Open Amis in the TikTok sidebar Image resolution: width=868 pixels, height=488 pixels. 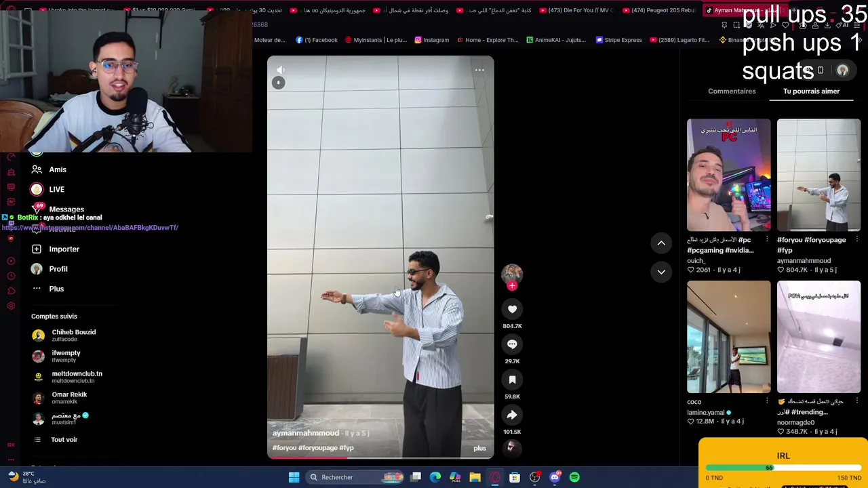pyautogui.click(x=58, y=169)
